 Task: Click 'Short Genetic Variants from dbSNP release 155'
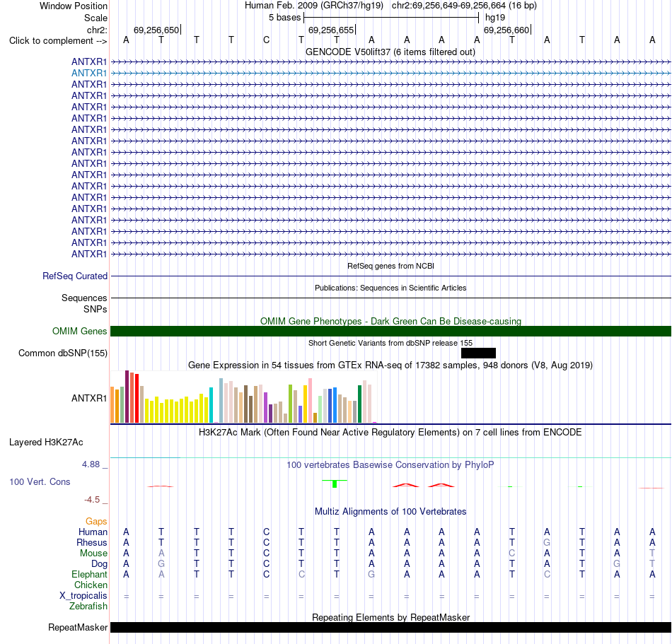(390, 343)
